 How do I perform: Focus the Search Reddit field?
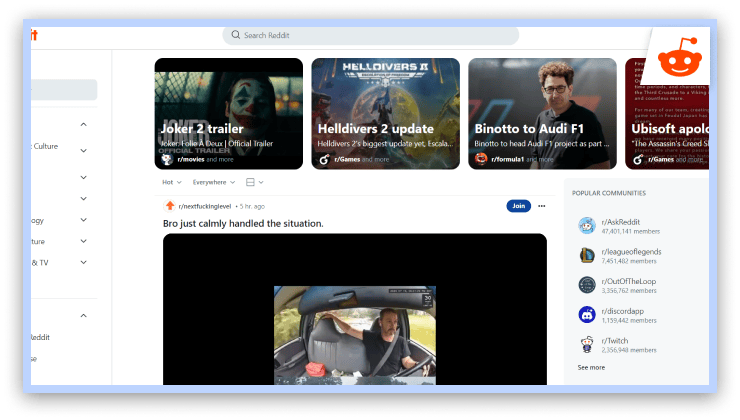(370, 35)
